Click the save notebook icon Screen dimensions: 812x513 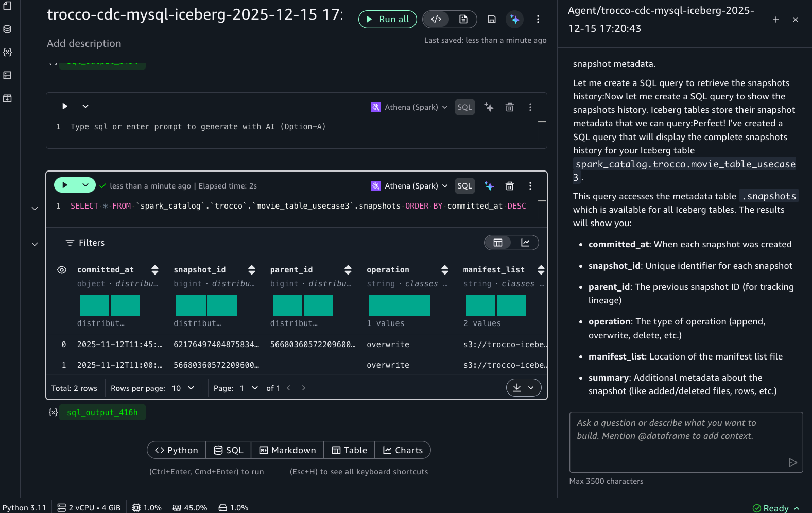click(x=492, y=19)
